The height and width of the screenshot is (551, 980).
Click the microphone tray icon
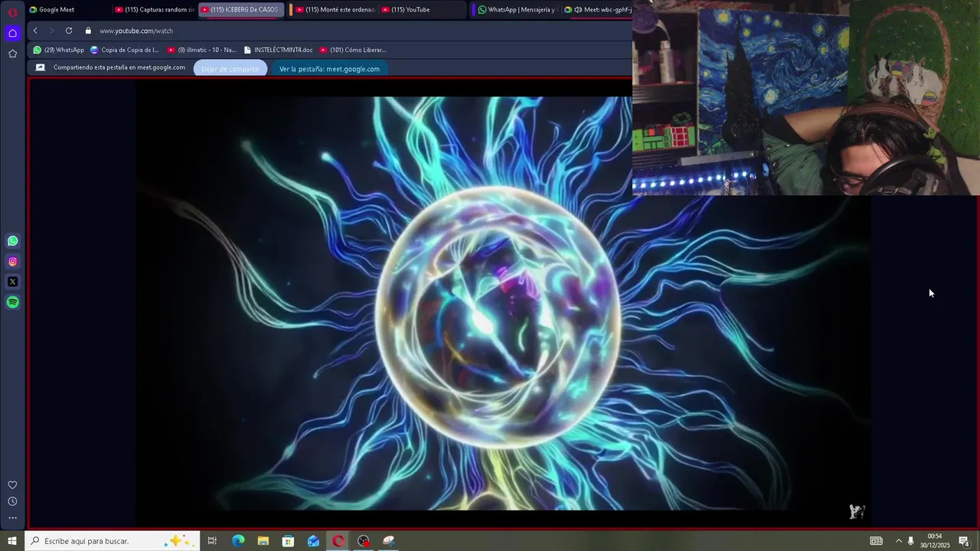[911, 541]
